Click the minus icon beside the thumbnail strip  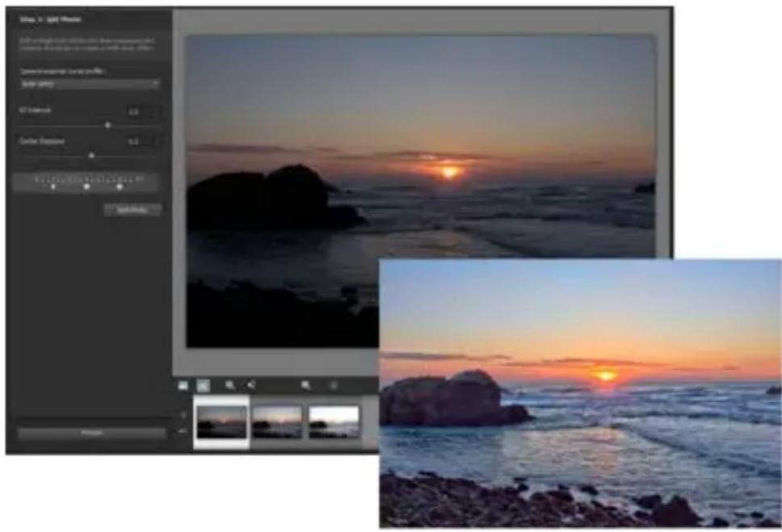(183, 430)
